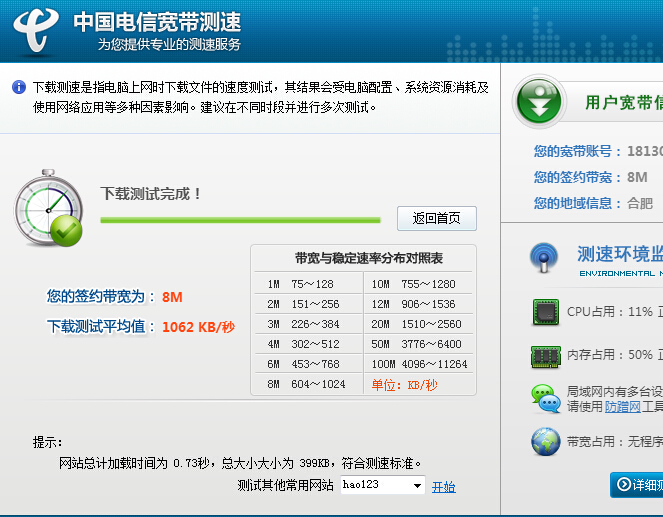Click the 带宽与稳定速率分布对照表 table heading

coord(369,258)
